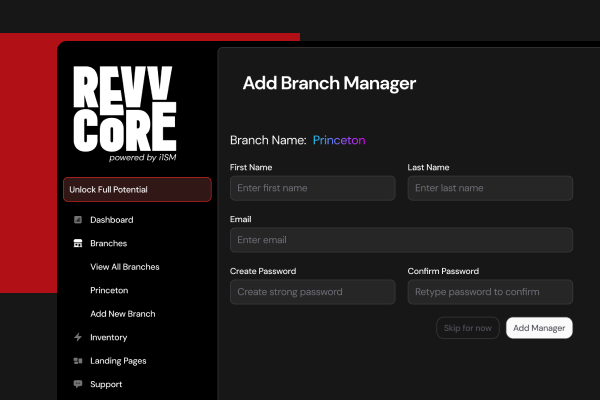Choose Add New Branch in sidebar
Screen dimensions: 600x400
[x=122, y=314]
